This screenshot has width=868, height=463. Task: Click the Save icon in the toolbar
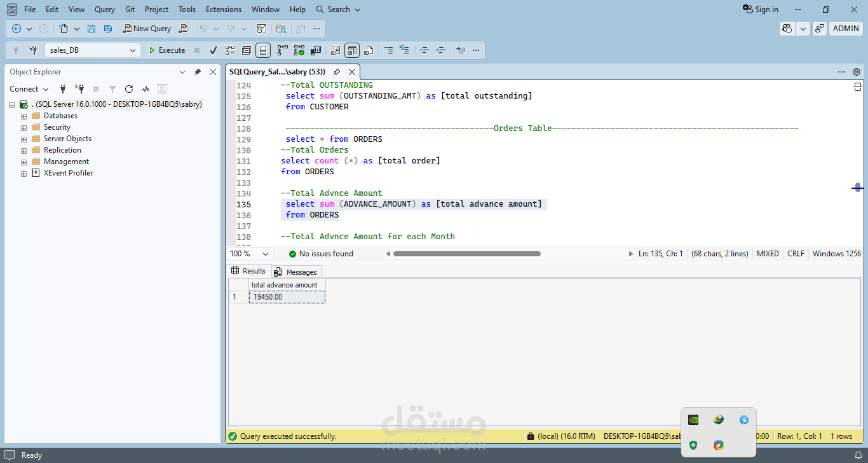coord(92,29)
